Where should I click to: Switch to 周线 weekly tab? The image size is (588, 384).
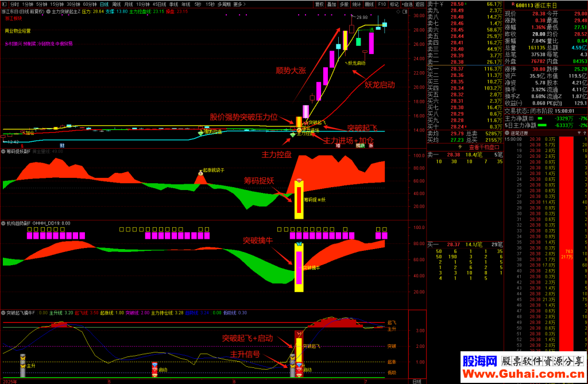(x=117, y=4)
